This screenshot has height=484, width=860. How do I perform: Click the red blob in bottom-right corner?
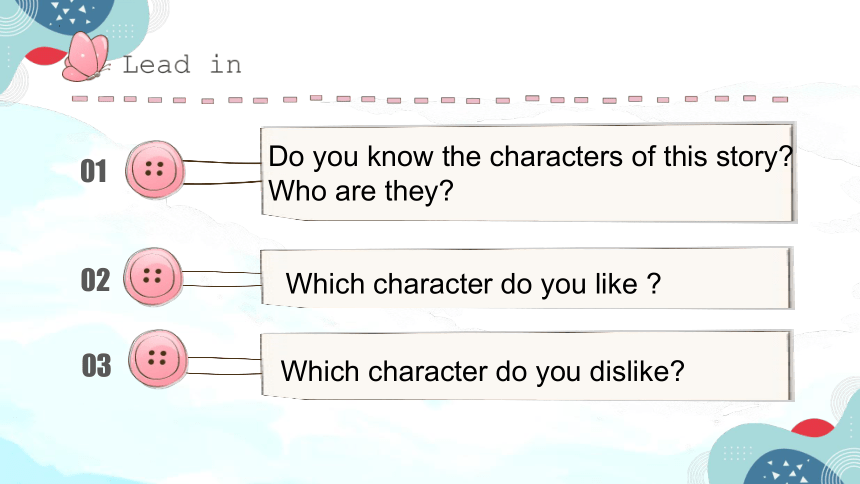813,427
